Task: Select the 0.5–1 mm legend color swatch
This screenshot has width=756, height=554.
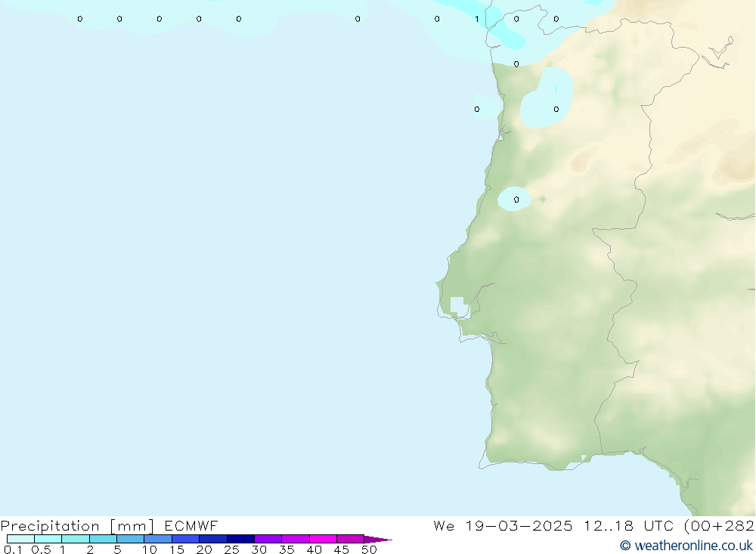Action: [48, 539]
